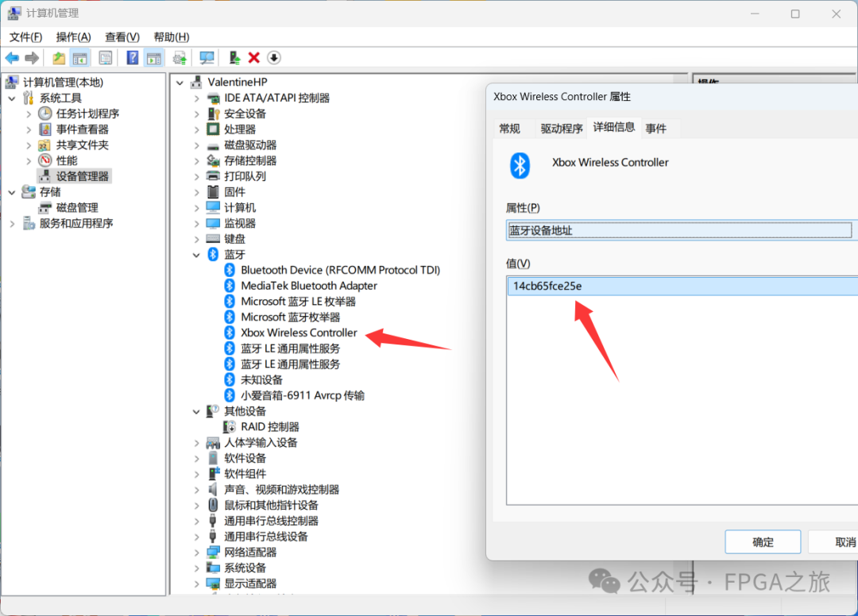This screenshot has width=858, height=616.
Task: Click Bluetooth icon of MediaTek Bluetooth Adapter
Action: click(x=230, y=286)
